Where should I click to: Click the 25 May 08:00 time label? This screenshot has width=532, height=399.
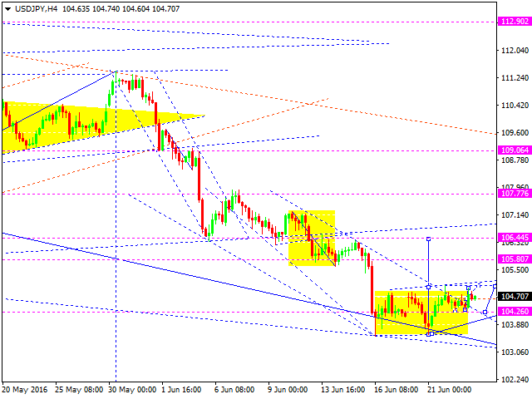[x=79, y=390]
